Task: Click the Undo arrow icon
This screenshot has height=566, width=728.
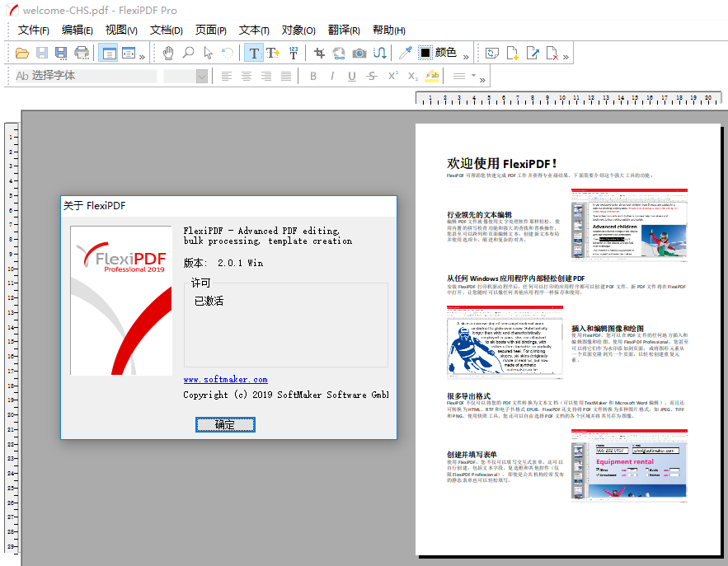Action: tap(228, 53)
